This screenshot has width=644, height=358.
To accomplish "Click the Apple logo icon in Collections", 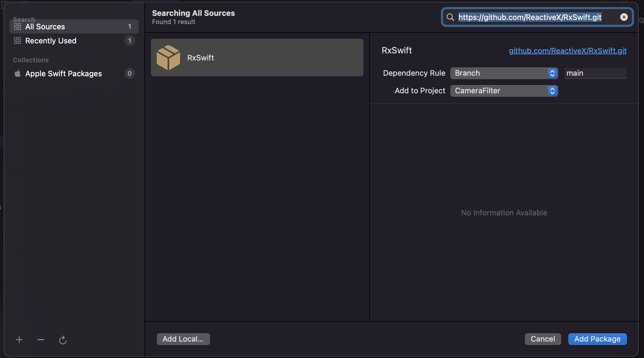I will (x=18, y=73).
